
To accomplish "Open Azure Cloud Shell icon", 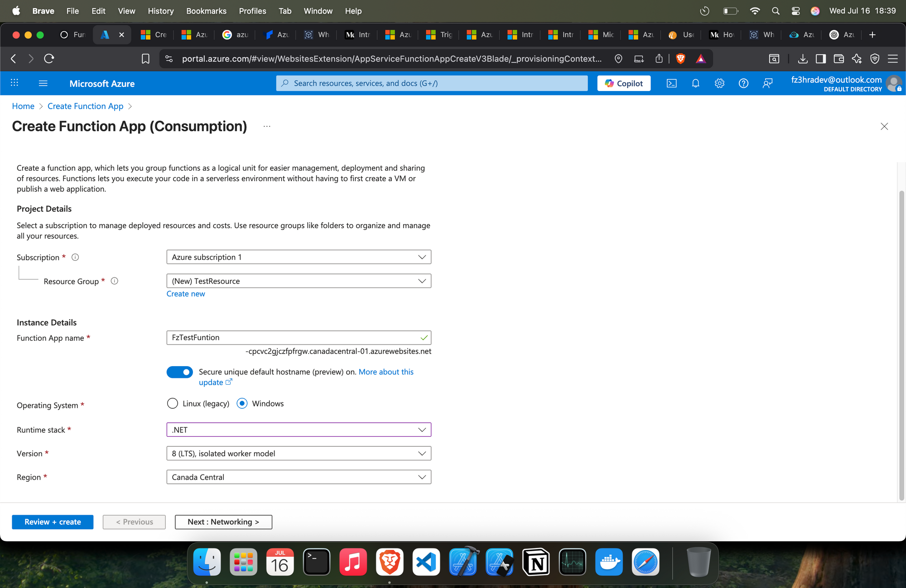I will click(x=671, y=83).
